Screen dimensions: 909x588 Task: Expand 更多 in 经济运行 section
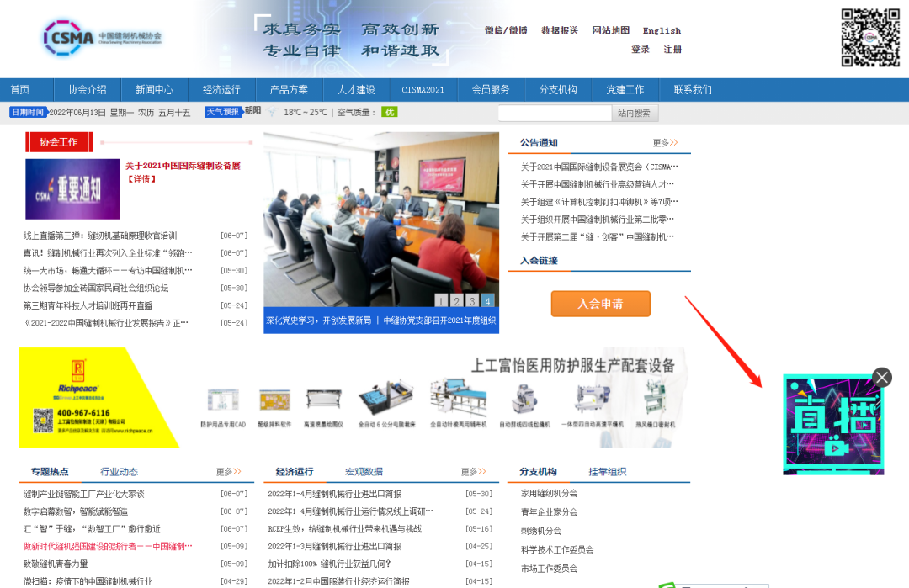pyautogui.click(x=473, y=472)
